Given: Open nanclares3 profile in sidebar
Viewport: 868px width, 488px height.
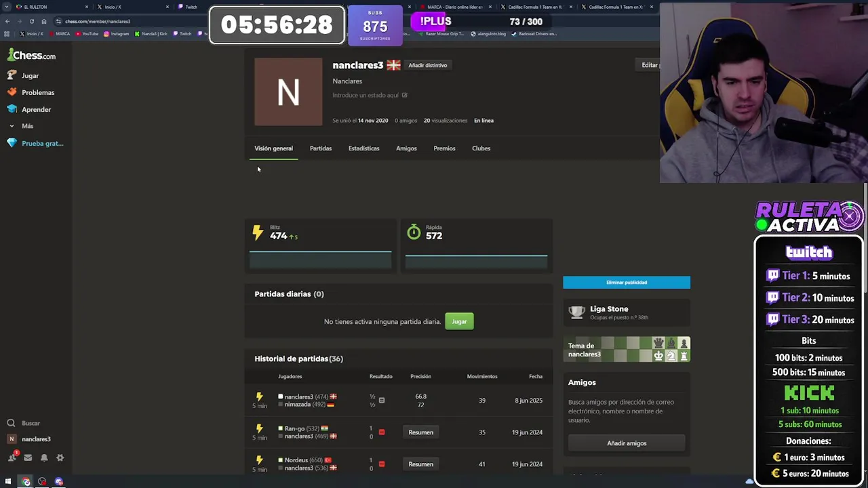Looking at the screenshot, I should (29, 439).
